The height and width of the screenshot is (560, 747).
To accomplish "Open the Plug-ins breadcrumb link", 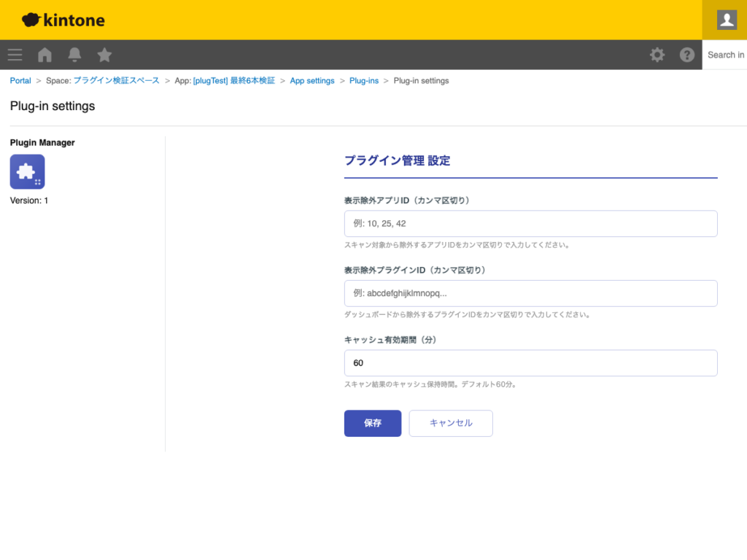I will 364,80.
